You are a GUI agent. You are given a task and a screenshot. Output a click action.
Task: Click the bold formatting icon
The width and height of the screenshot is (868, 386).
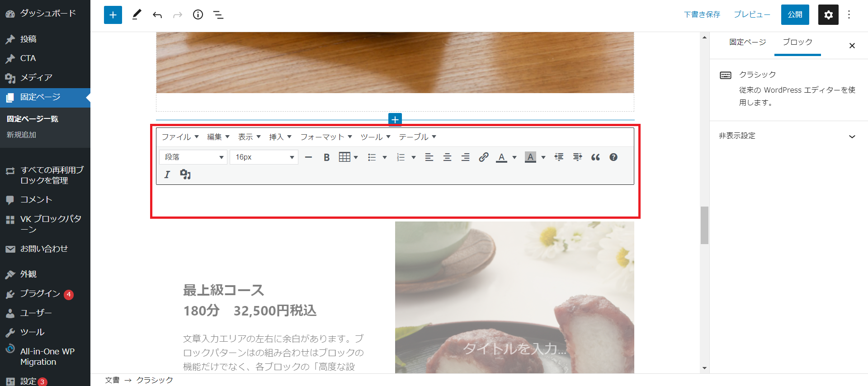(x=326, y=157)
